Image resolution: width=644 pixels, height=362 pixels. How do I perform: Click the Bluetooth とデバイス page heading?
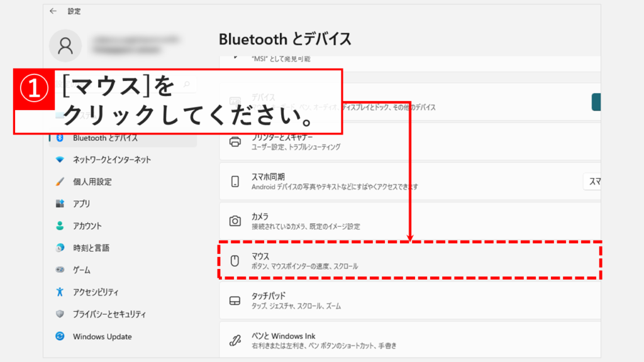(x=285, y=40)
